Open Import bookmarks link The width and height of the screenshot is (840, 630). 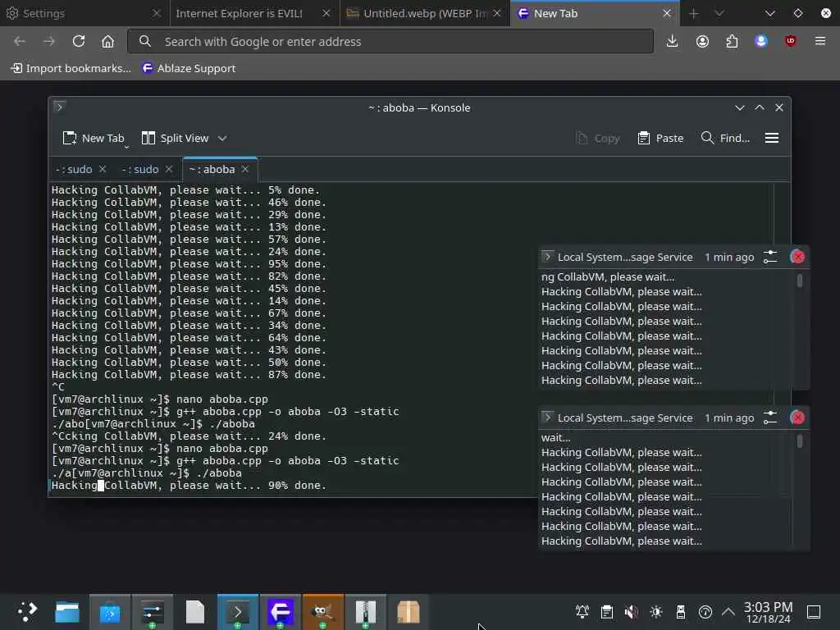tap(71, 68)
